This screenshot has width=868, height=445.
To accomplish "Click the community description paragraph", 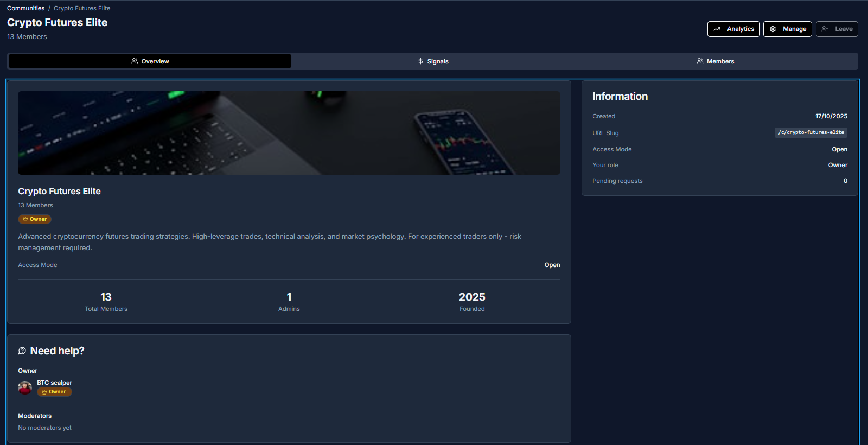I will click(270, 242).
